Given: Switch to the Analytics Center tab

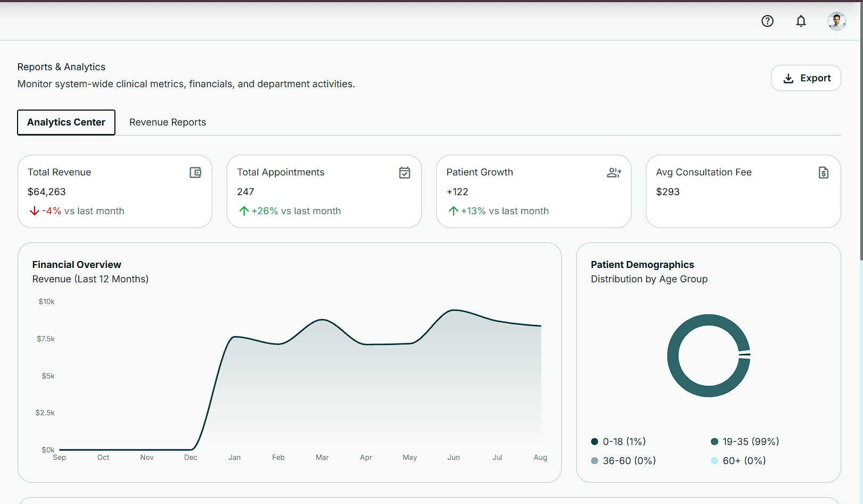Looking at the screenshot, I should tap(66, 122).
